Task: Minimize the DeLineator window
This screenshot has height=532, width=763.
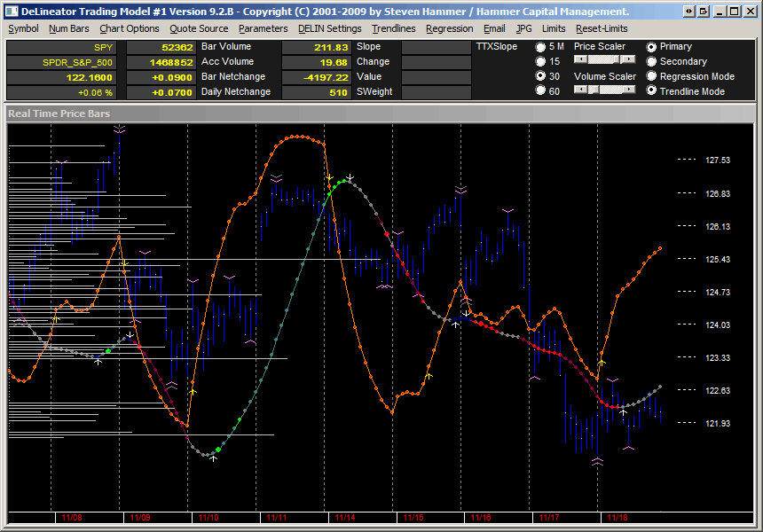Action: [x=720, y=12]
